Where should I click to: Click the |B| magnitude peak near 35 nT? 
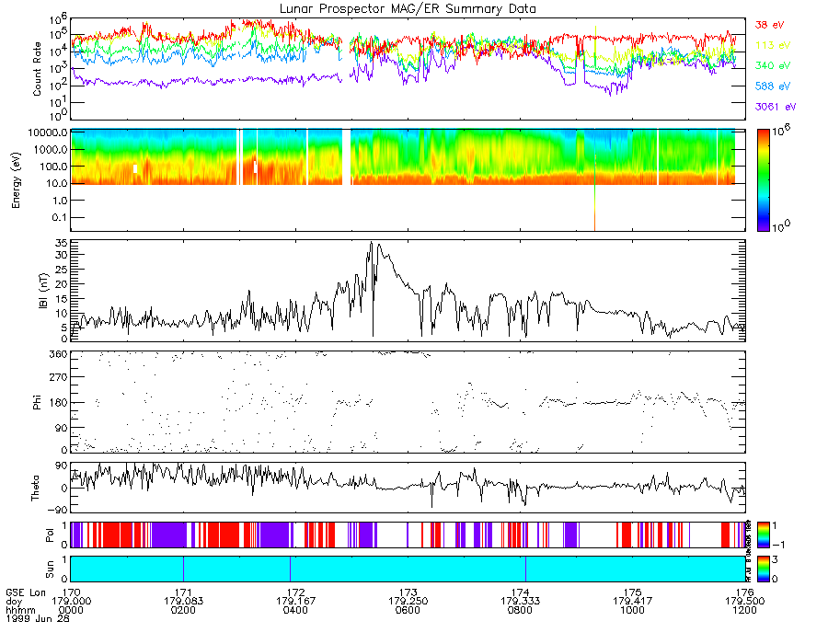coord(372,244)
